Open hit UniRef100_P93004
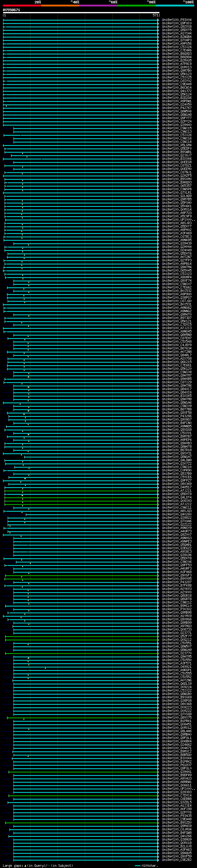197x868 pixels. coord(177,20)
